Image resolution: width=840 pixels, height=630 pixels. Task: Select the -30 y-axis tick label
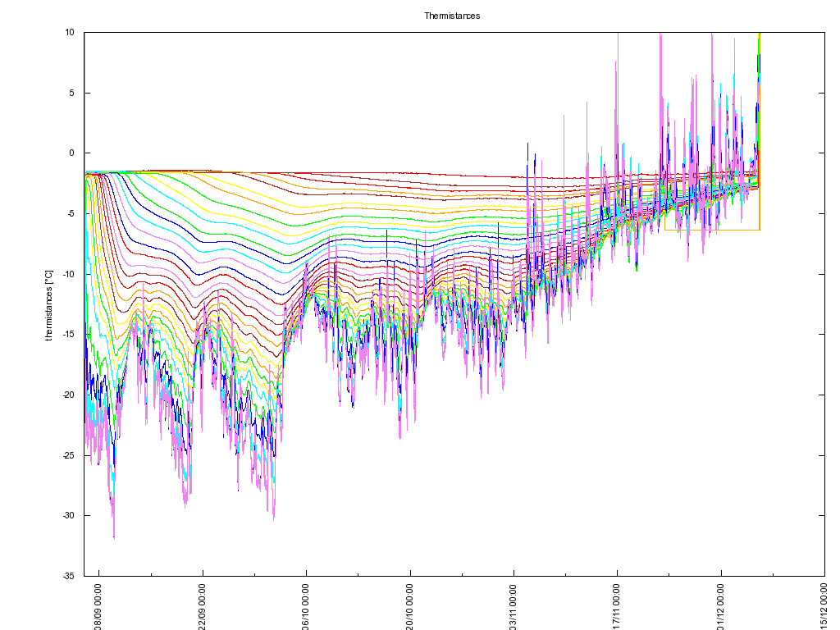(69, 515)
